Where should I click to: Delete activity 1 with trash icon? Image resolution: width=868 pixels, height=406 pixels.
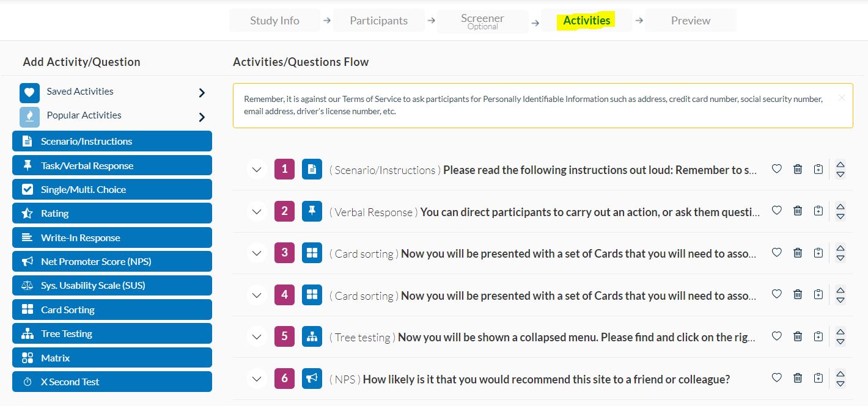coord(798,169)
